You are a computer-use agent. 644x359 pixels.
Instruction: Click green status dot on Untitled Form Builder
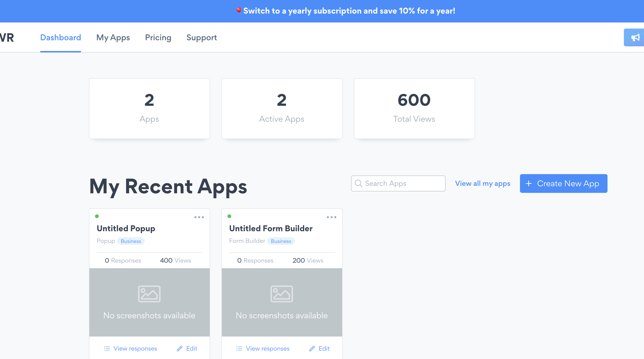pos(229,216)
